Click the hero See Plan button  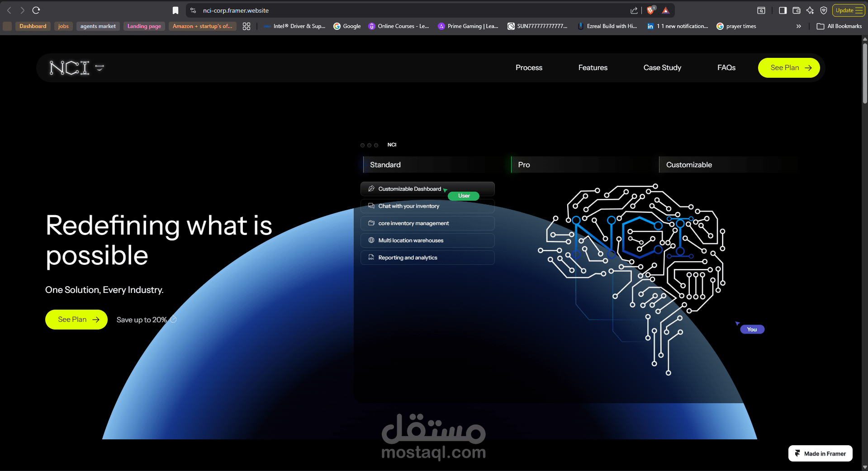coord(76,320)
